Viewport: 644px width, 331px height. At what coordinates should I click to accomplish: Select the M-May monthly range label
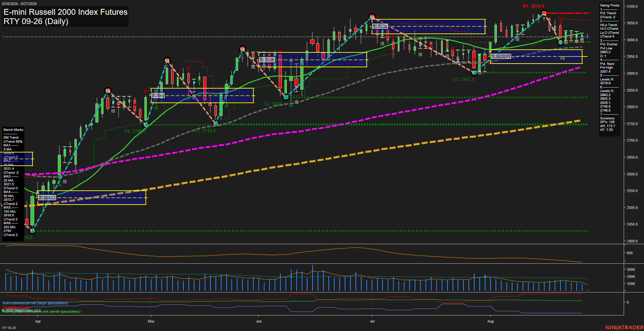point(158,95)
